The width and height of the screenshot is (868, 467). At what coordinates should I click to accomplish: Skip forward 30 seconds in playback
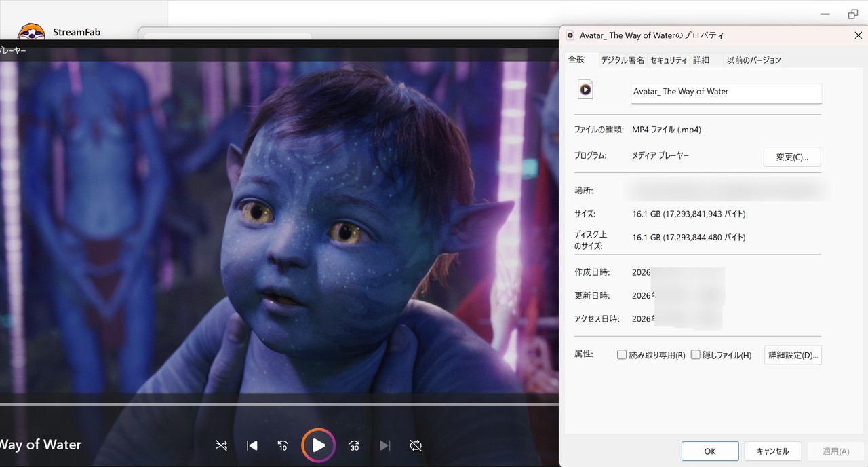(x=353, y=445)
